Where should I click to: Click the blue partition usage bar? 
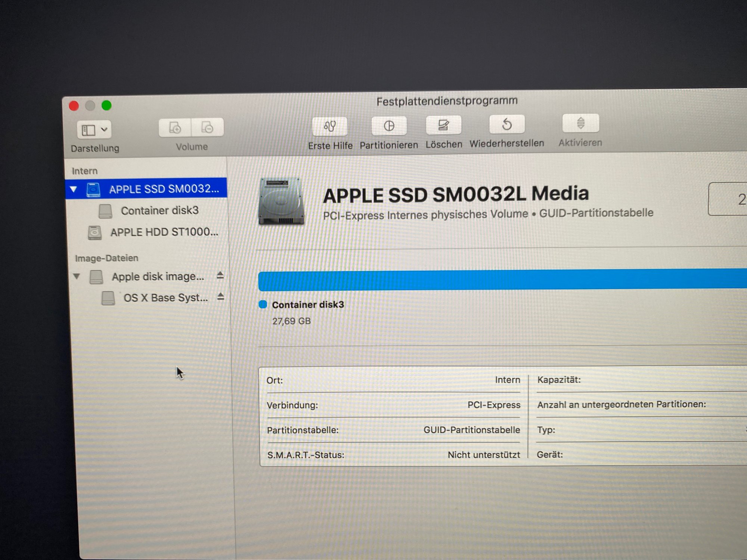click(502, 280)
